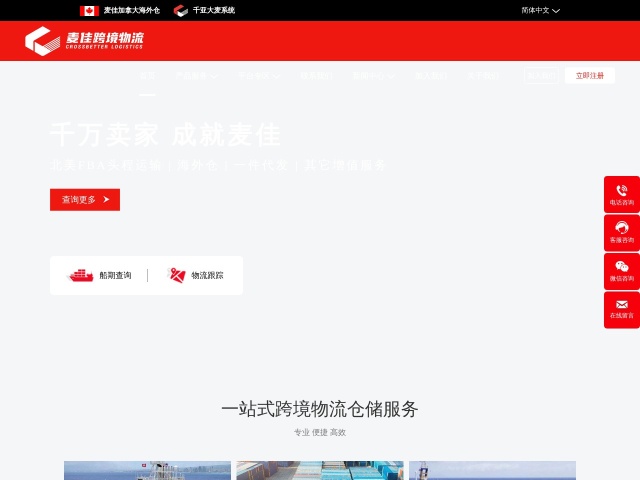Click the 千万卖家 成就麦佳 banner headline

pos(165,134)
